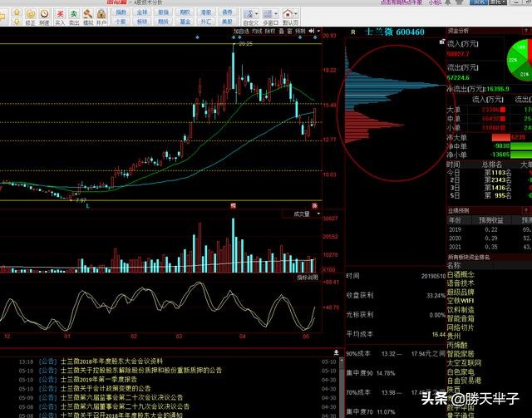Switch to the 指数 market tab
Screen dimensions: 532x418
click(x=121, y=12)
